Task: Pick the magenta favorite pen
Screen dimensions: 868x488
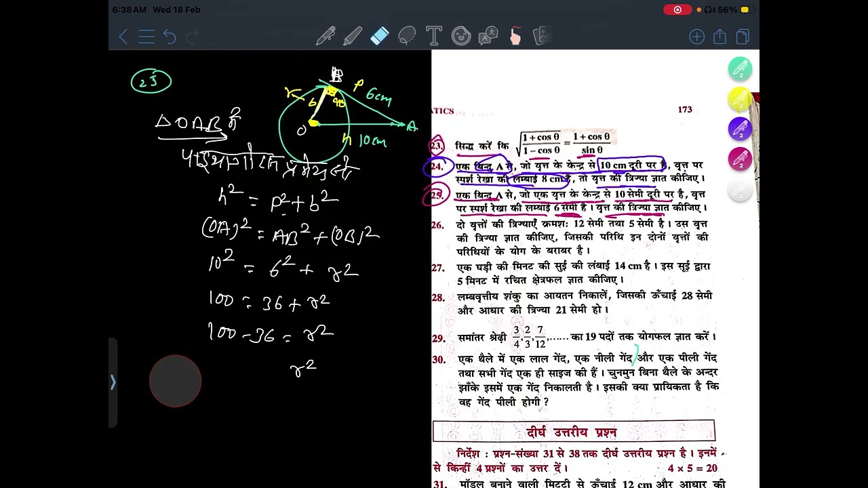Action: pyautogui.click(x=740, y=160)
